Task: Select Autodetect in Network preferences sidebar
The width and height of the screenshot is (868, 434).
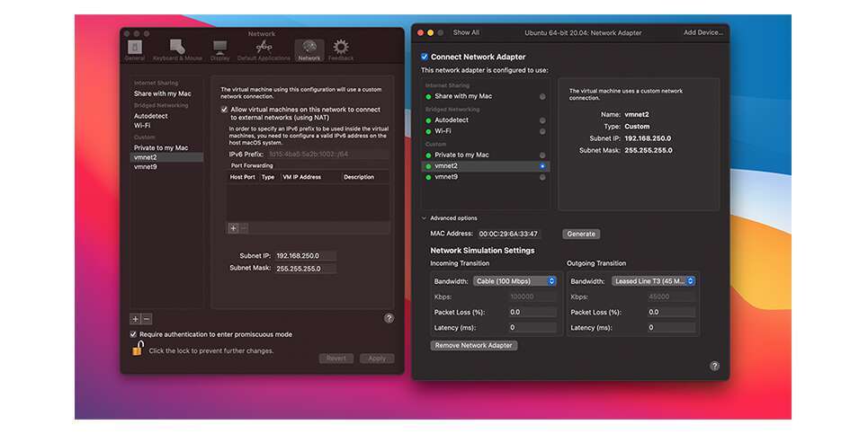Action: (x=150, y=116)
